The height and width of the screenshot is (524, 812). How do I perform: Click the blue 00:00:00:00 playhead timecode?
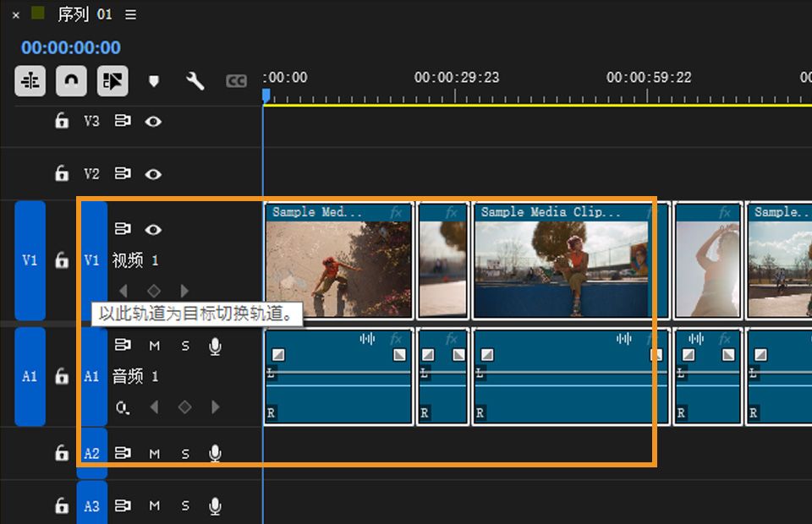tap(71, 47)
